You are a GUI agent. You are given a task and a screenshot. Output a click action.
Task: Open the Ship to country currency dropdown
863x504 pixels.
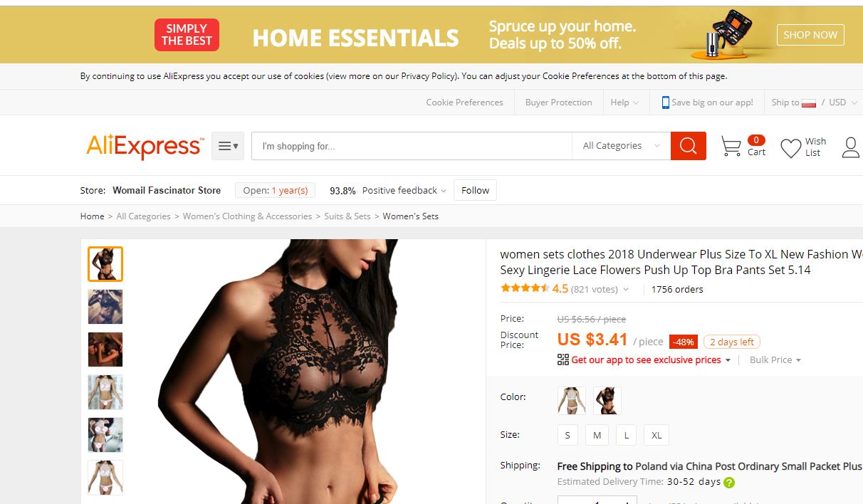(x=814, y=103)
